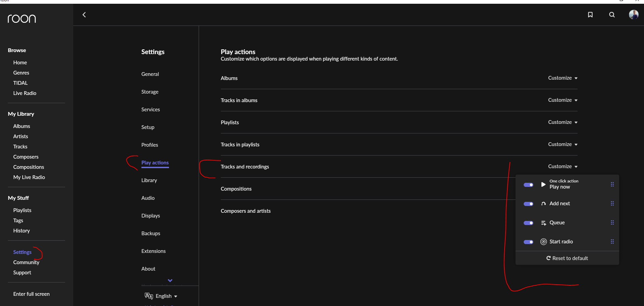Click the drag handle beside Play now
The height and width of the screenshot is (306, 644).
pyautogui.click(x=612, y=184)
